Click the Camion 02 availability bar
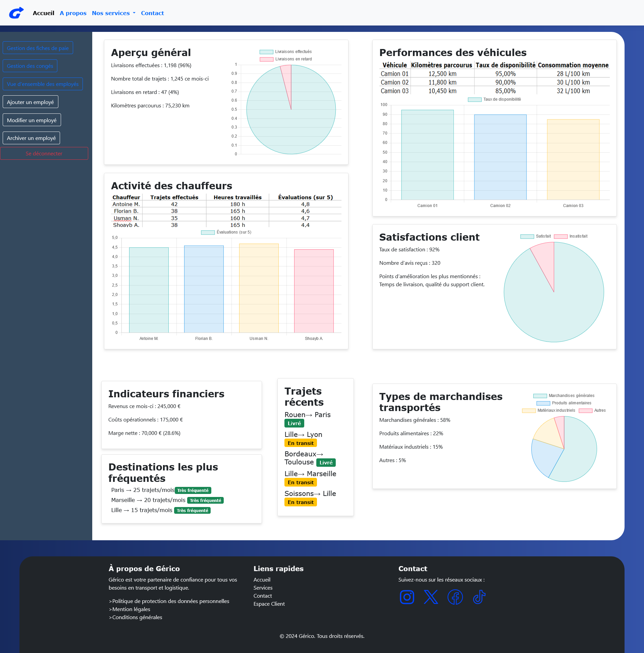This screenshot has width=644, height=653. pos(500,157)
